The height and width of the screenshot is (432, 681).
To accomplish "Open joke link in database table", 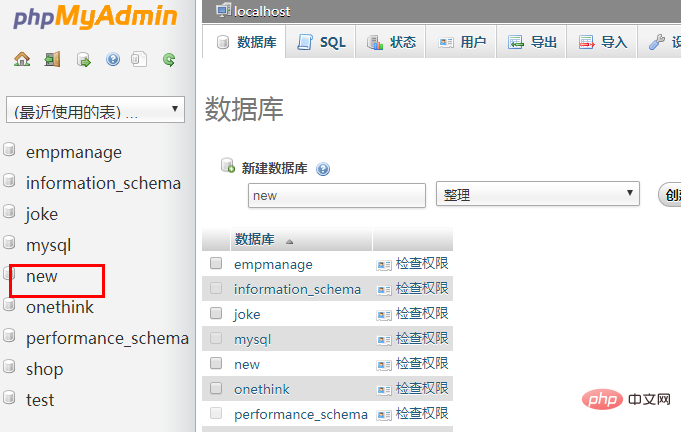I will (247, 315).
